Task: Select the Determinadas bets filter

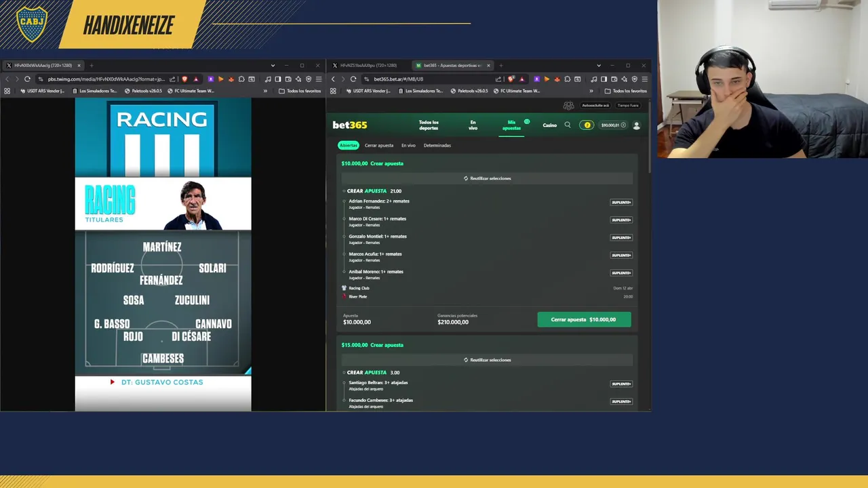Action: 437,145
